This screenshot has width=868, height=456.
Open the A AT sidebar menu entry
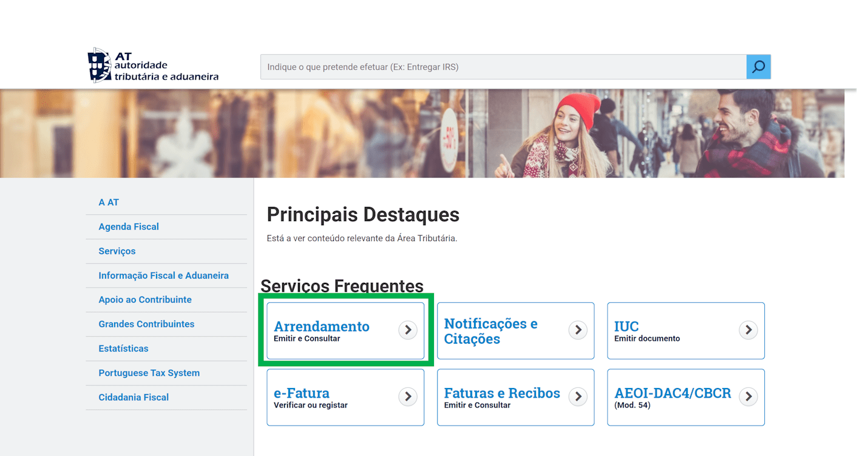point(108,202)
